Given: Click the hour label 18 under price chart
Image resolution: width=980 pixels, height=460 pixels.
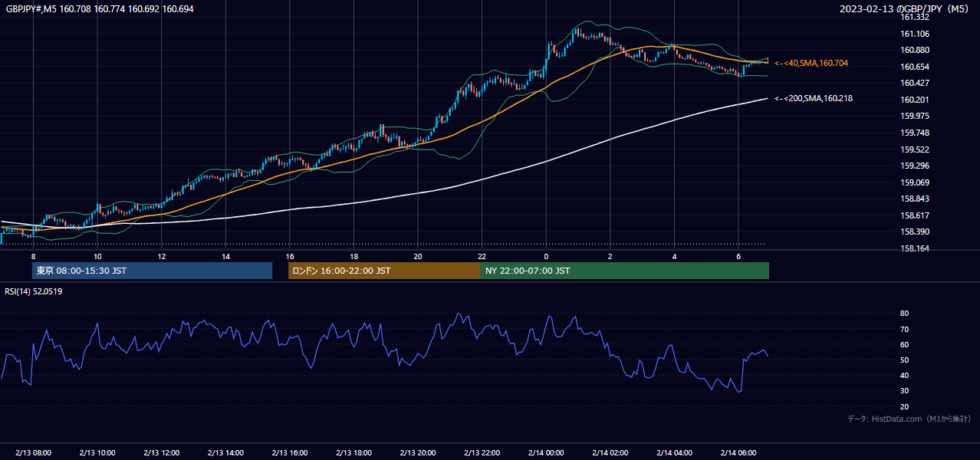Looking at the screenshot, I should [x=354, y=256].
